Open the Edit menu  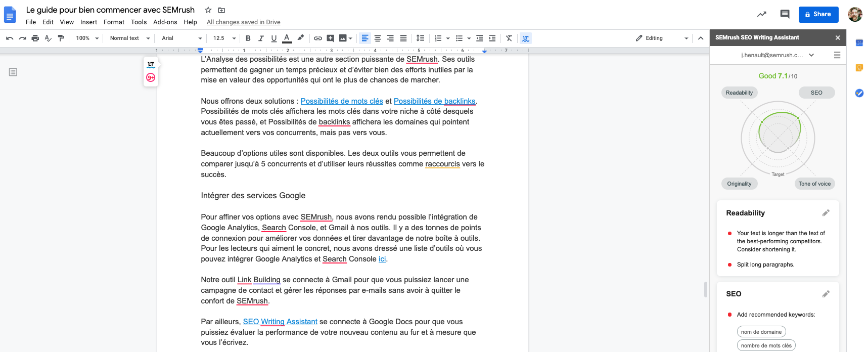(48, 22)
